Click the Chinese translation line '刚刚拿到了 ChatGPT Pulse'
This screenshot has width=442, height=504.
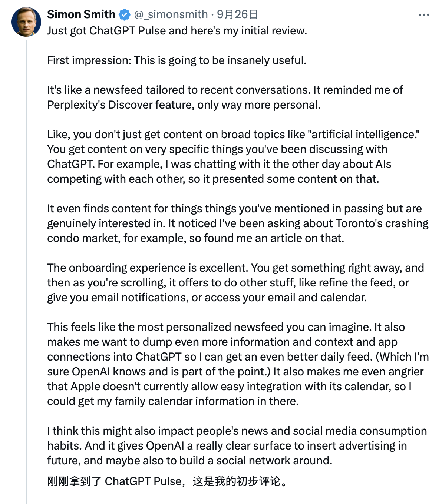tap(167, 481)
